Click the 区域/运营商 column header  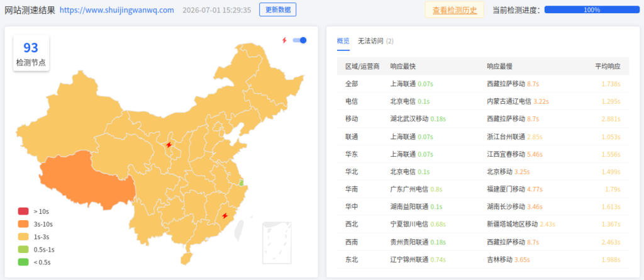(362, 66)
